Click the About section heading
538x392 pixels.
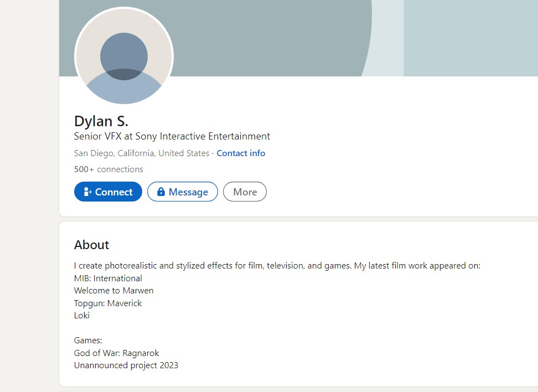(x=92, y=245)
